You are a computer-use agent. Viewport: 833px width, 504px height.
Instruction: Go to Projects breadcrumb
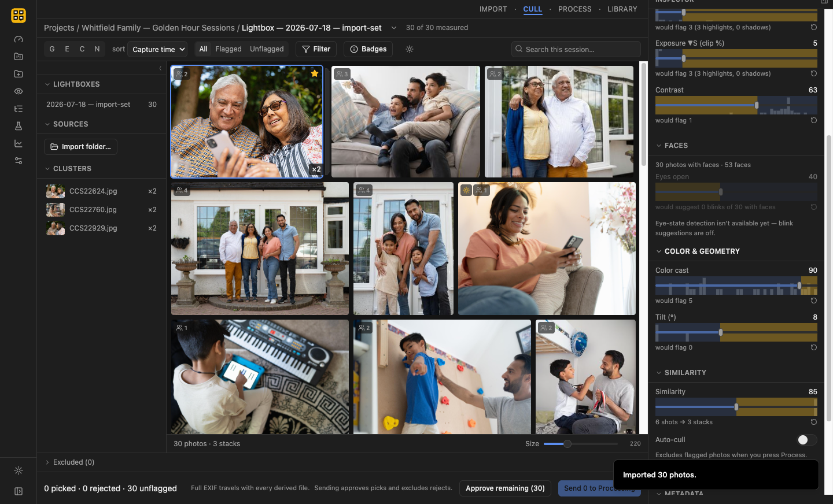(x=59, y=28)
